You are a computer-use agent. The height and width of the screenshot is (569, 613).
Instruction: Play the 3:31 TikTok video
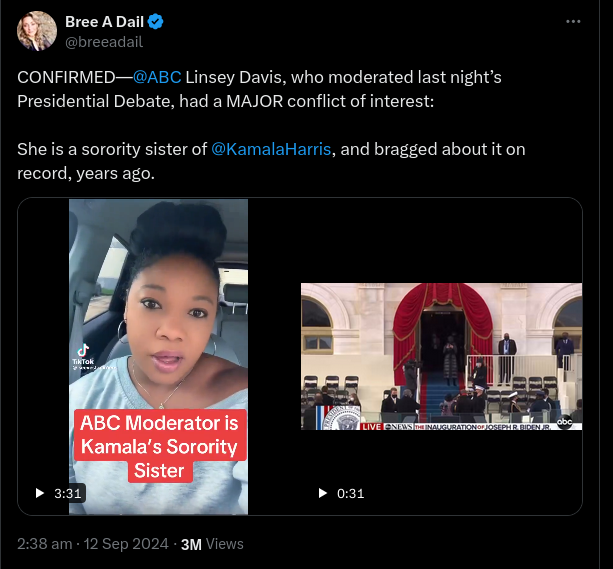point(40,493)
